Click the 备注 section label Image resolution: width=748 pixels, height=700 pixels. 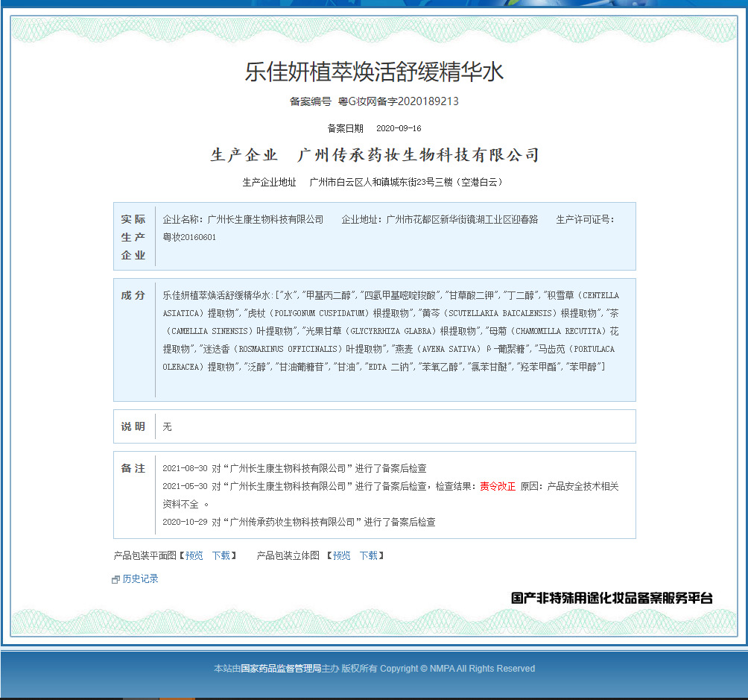pyautogui.click(x=133, y=468)
